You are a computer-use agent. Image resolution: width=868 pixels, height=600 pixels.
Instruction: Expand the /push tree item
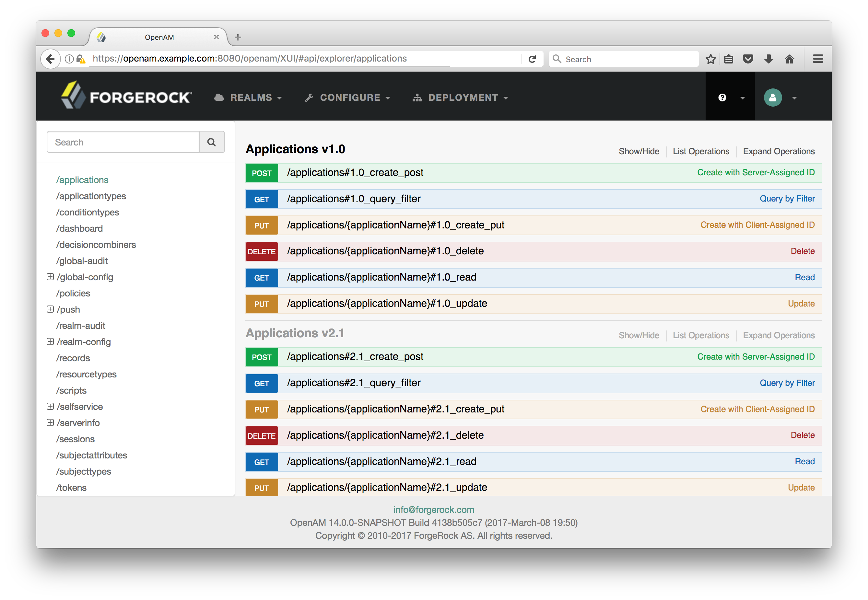click(50, 308)
